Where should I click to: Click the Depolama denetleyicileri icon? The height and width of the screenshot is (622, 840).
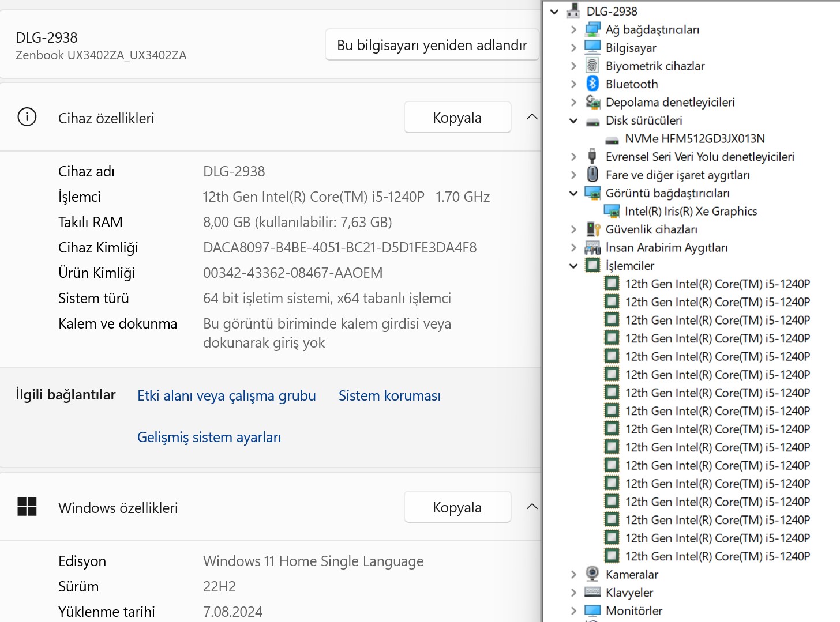coord(592,102)
